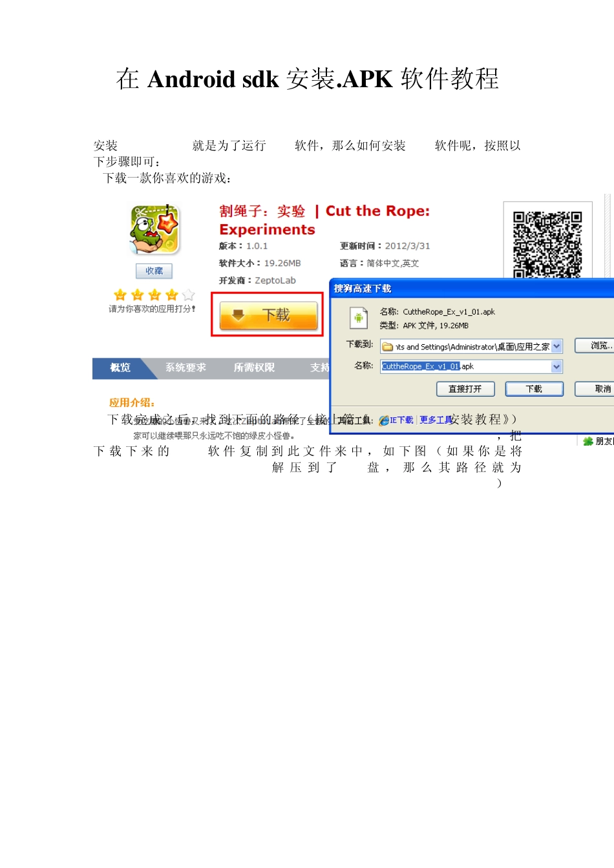Open the 下载到 path dropdown arrow
Screen dimensions: 614x868
[556, 347]
